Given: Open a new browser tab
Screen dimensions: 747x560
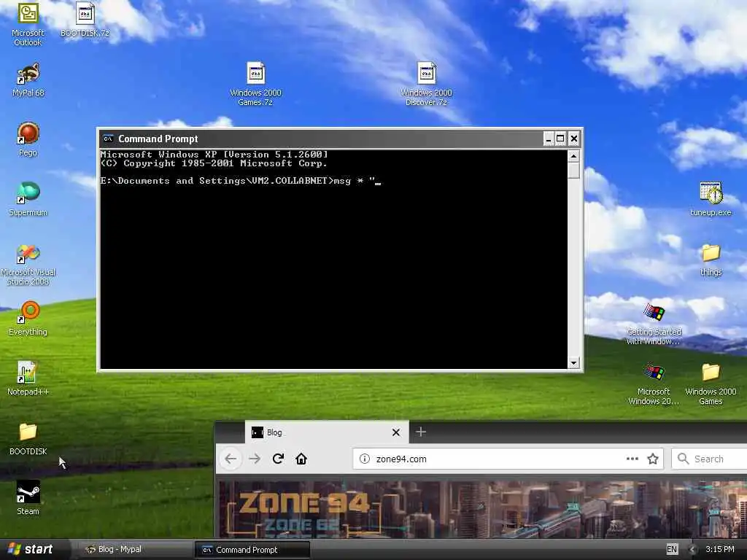Looking at the screenshot, I should click(x=421, y=432).
